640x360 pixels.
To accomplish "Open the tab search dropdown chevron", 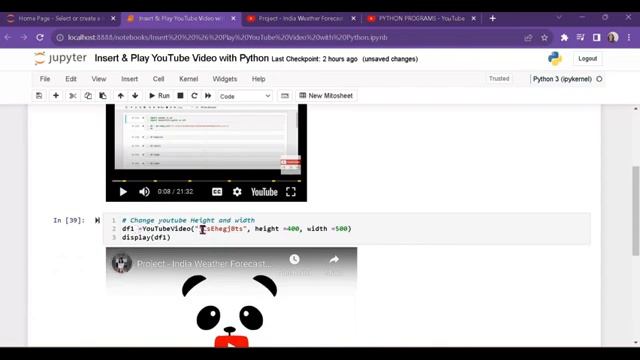I will tap(559, 18).
